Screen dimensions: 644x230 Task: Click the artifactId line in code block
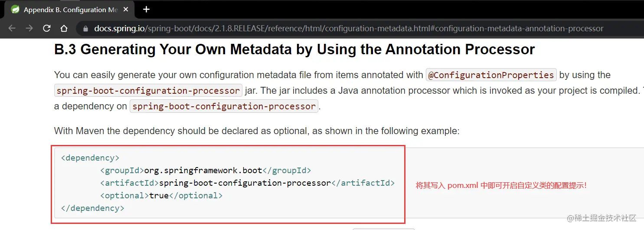click(247, 183)
